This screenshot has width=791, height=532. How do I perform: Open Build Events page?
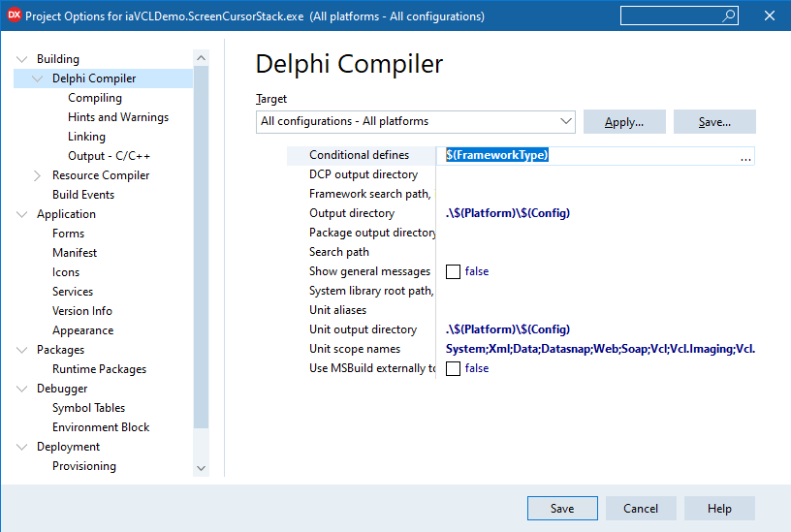(x=83, y=195)
